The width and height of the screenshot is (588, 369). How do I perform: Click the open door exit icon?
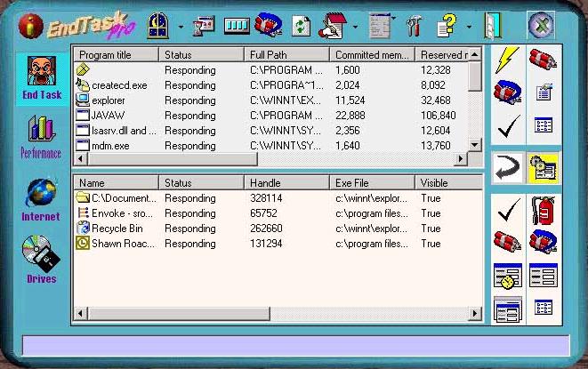click(493, 26)
